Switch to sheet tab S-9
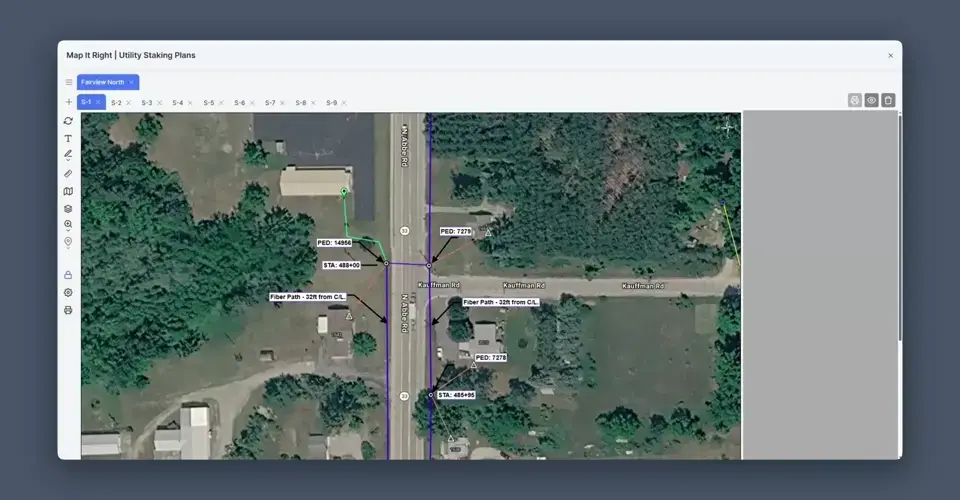960x500 pixels. tap(331, 103)
